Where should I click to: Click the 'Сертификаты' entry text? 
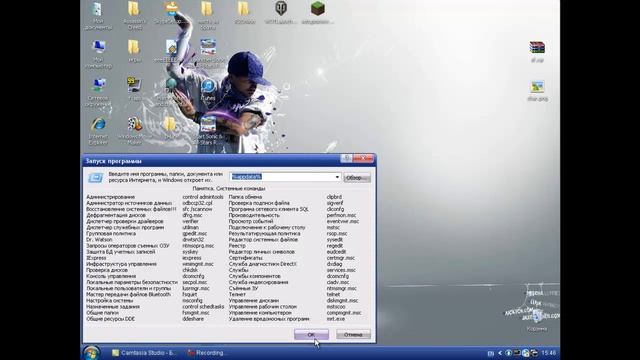point(246,258)
